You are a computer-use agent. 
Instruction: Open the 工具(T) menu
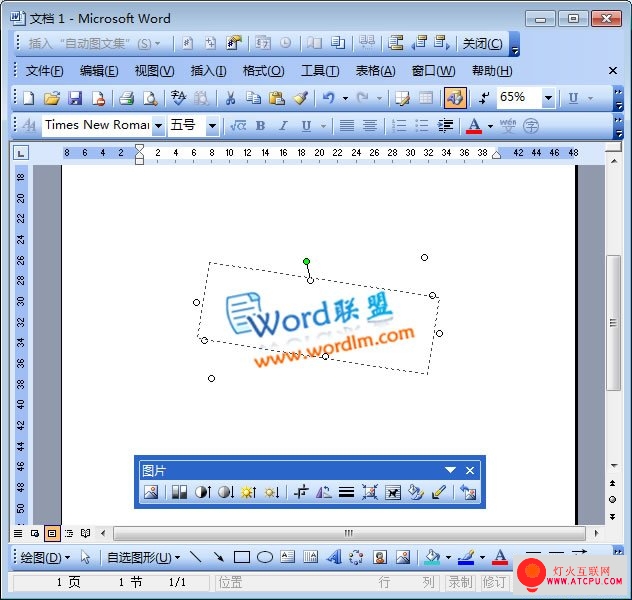point(320,71)
